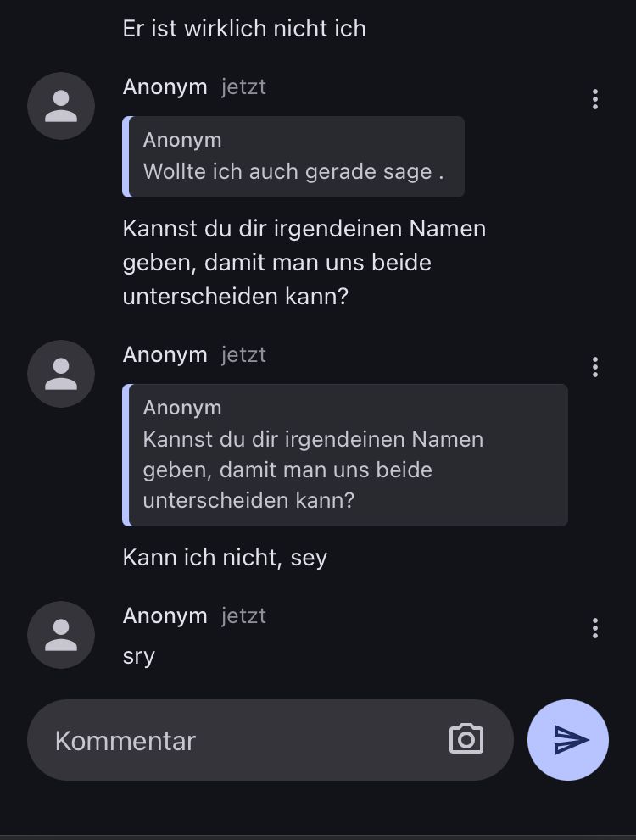Tap the avatar beside the "sry" comment
The width and height of the screenshot is (636, 840).
[x=61, y=635]
